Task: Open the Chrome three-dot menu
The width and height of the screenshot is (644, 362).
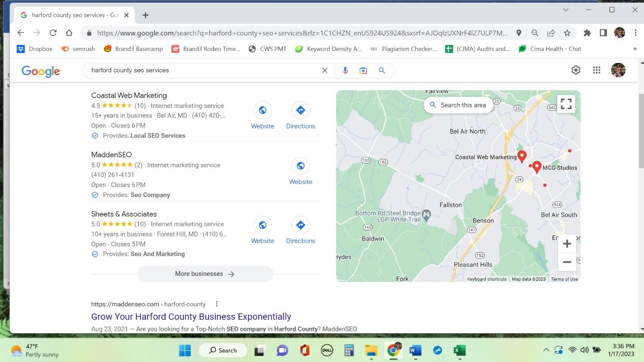Action: point(635,33)
